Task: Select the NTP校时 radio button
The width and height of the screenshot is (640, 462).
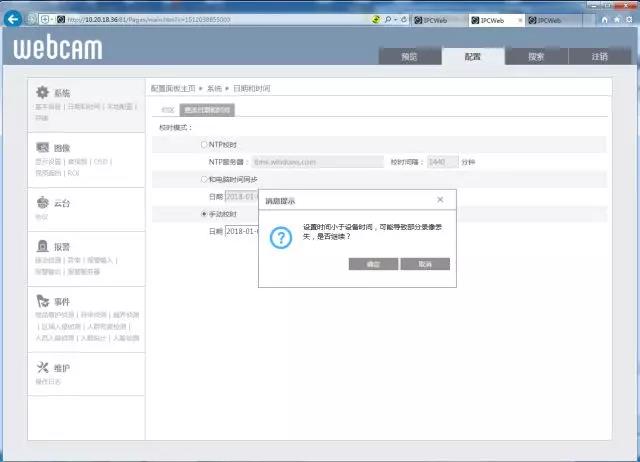Action: (x=205, y=144)
